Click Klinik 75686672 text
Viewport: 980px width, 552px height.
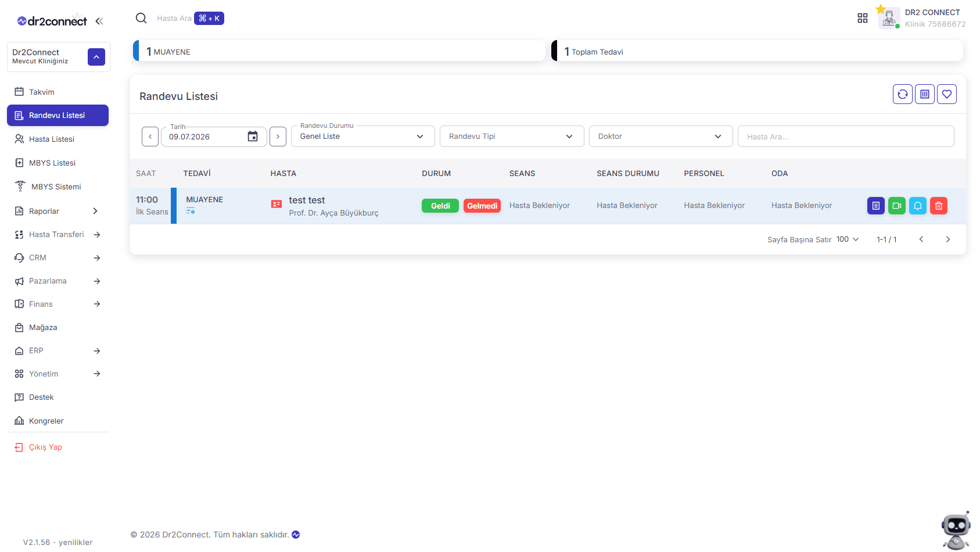(x=935, y=24)
